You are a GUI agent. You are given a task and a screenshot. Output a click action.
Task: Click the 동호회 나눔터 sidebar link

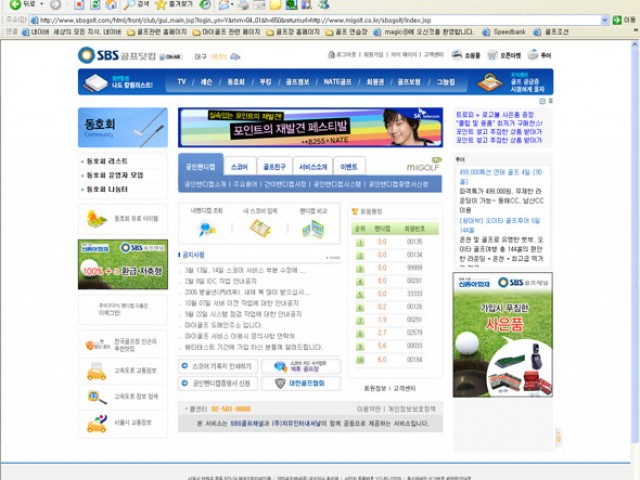(x=106, y=188)
